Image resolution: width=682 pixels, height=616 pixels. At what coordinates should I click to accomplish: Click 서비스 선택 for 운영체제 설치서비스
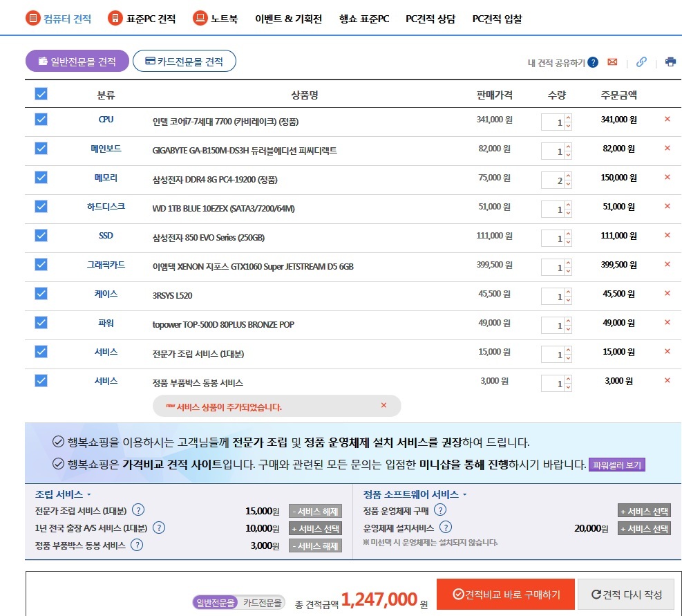pyautogui.click(x=644, y=528)
